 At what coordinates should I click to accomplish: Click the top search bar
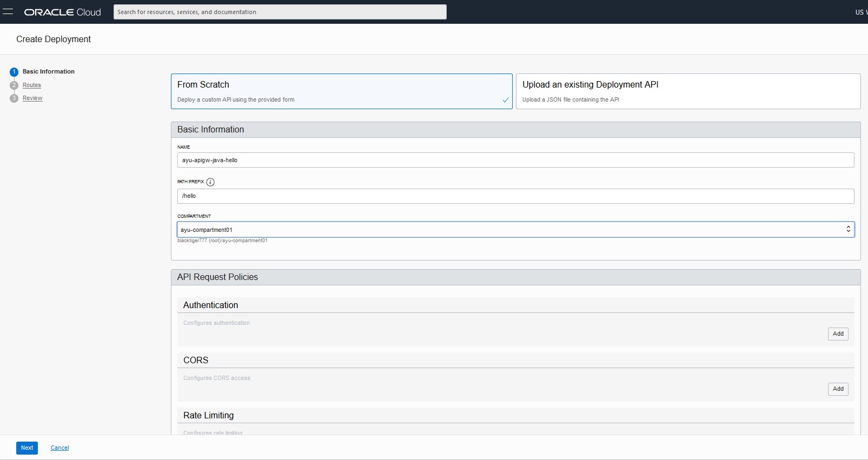280,12
